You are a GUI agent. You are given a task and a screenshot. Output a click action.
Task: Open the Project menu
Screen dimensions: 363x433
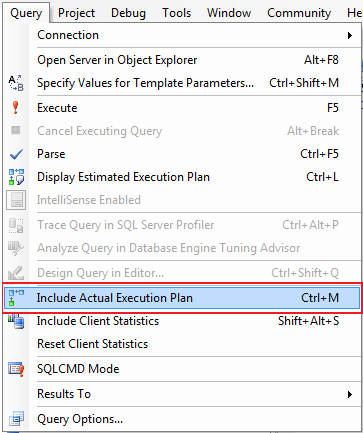(76, 13)
